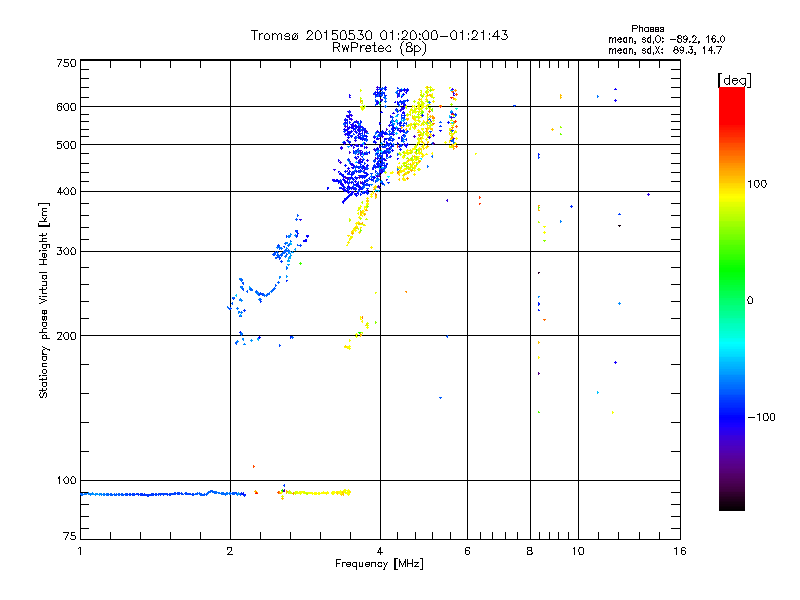Click the "Stationary phase Virtual Height [km]" axis label
Screen dimensions: 800x600
point(44,301)
